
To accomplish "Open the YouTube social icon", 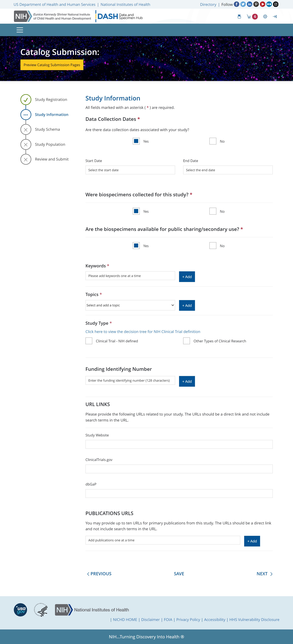I will (x=262, y=4).
